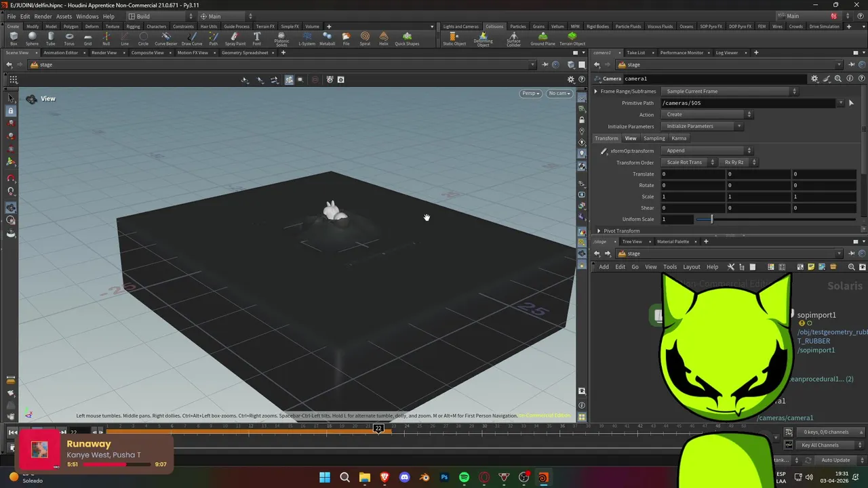This screenshot has height=488, width=868.
Task: Select the Platonic Solids tool
Action: point(281,39)
